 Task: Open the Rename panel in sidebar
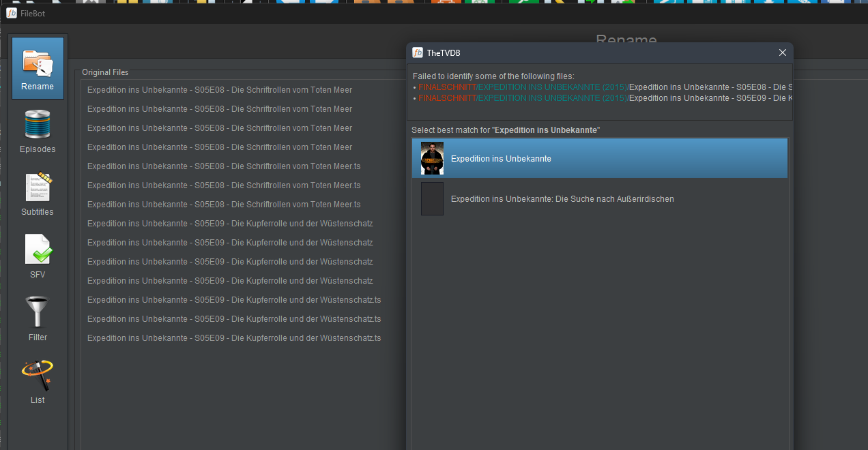pos(38,68)
